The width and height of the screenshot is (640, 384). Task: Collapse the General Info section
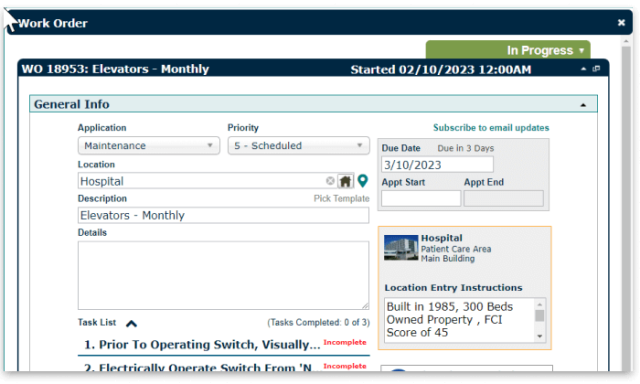pos(583,105)
